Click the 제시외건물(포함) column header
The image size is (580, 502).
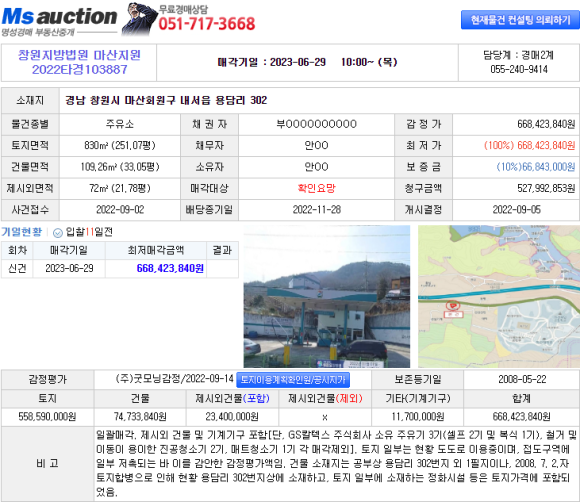[x=232, y=398]
